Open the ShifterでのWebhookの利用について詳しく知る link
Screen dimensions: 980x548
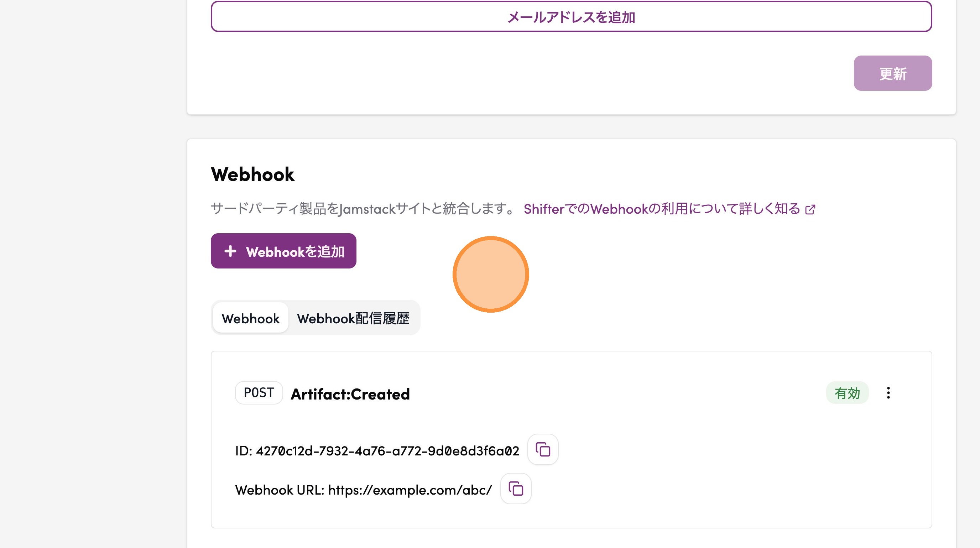point(662,209)
